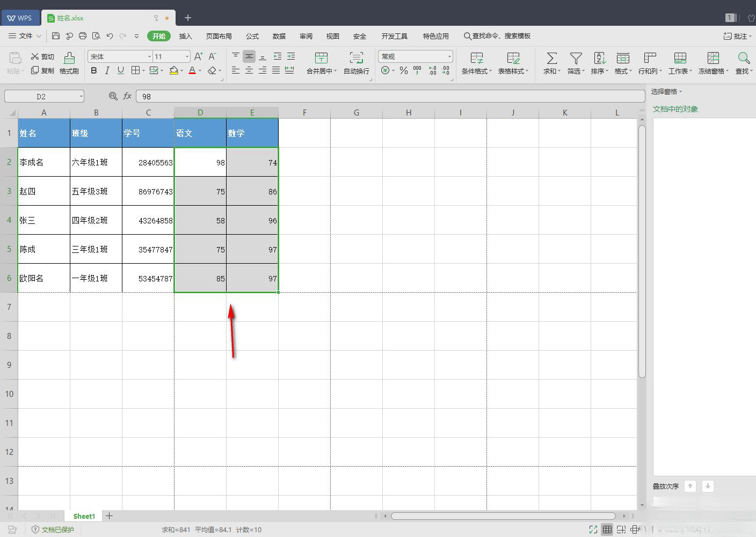Click 开始 Home tab button

(x=158, y=36)
